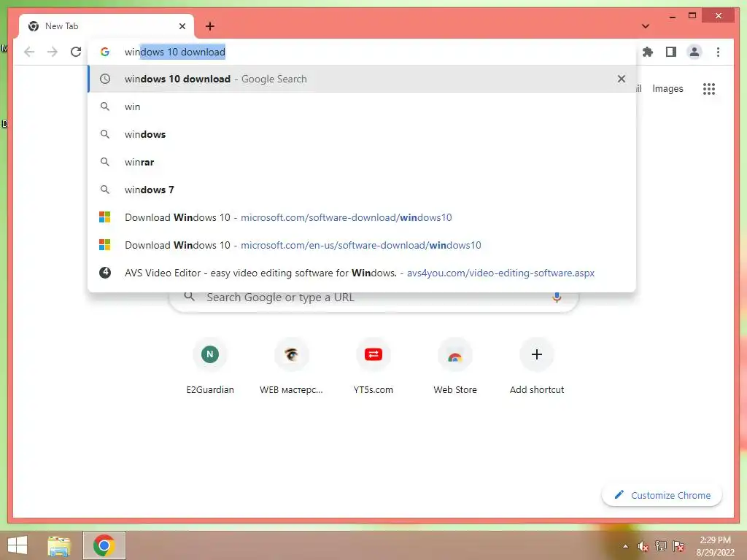Open Action Center flag icon

tap(678, 546)
